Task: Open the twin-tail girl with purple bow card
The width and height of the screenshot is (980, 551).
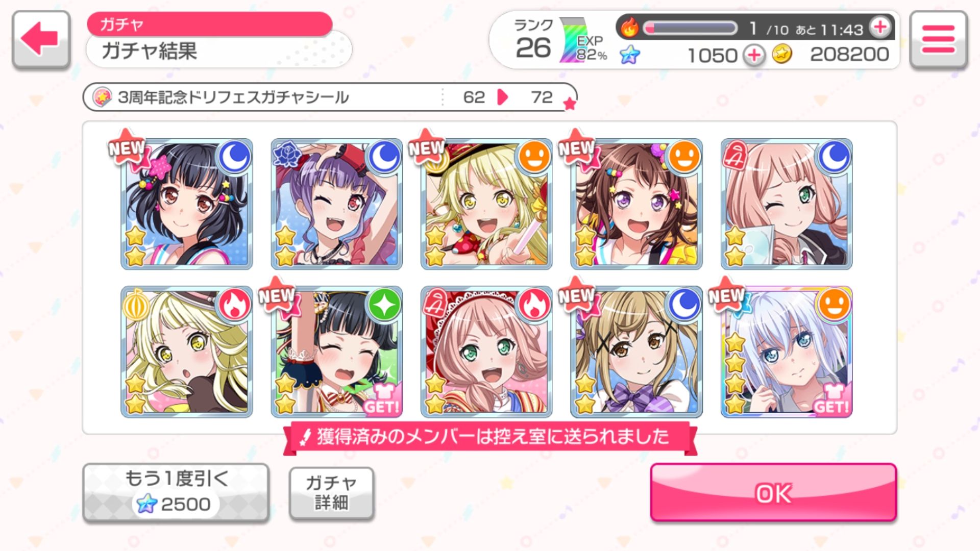Action: pyautogui.click(x=636, y=352)
